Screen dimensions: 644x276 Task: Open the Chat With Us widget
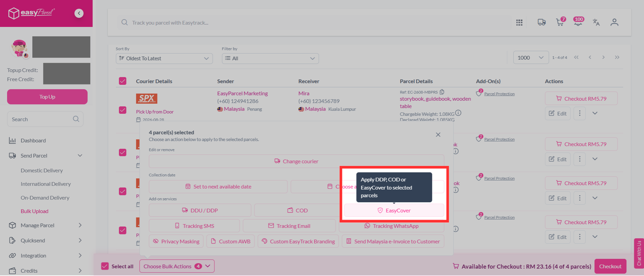[639, 253]
